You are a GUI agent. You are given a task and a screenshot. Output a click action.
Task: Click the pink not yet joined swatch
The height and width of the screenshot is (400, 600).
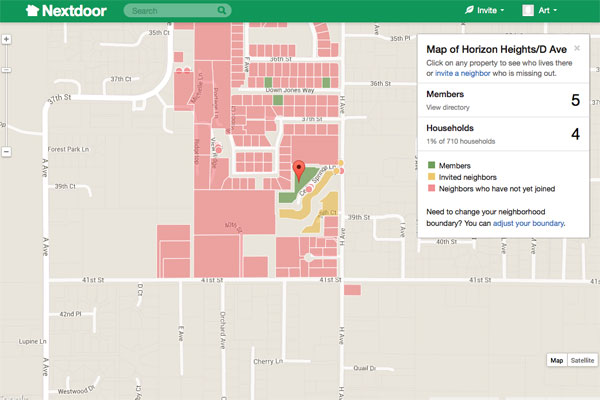pyautogui.click(x=431, y=188)
